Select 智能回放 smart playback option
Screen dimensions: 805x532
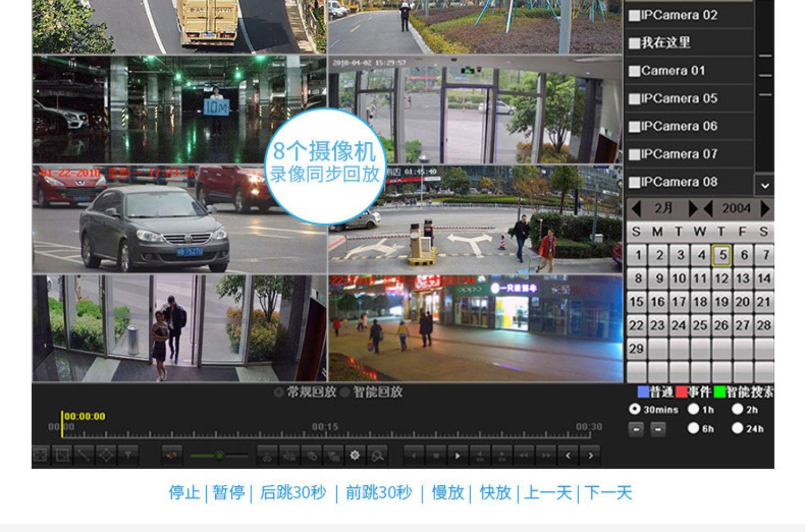point(345,392)
